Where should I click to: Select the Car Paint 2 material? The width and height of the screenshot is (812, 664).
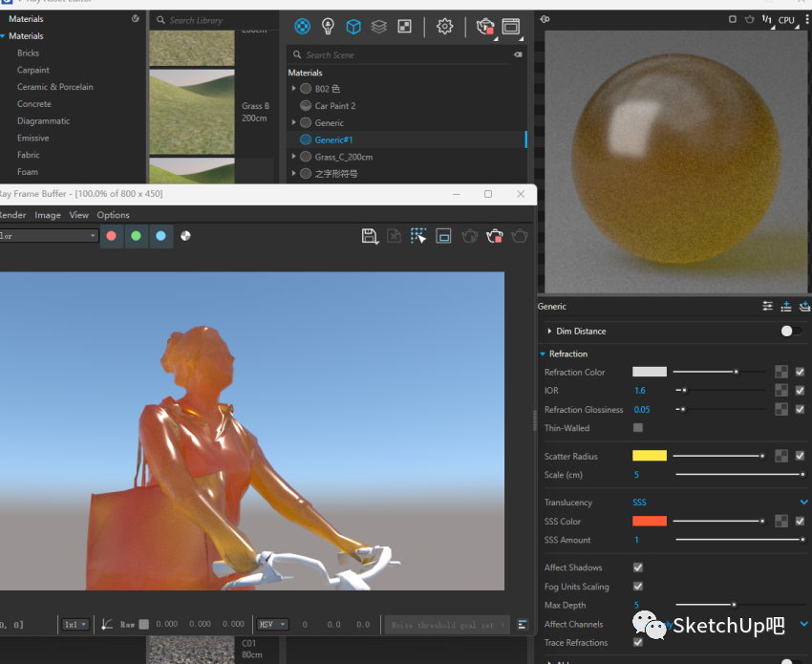(x=335, y=106)
